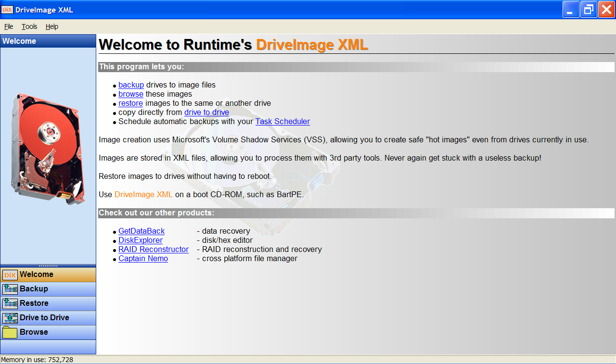616x364 pixels.
Task: Follow the backup link
Action: click(x=131, y=85)
